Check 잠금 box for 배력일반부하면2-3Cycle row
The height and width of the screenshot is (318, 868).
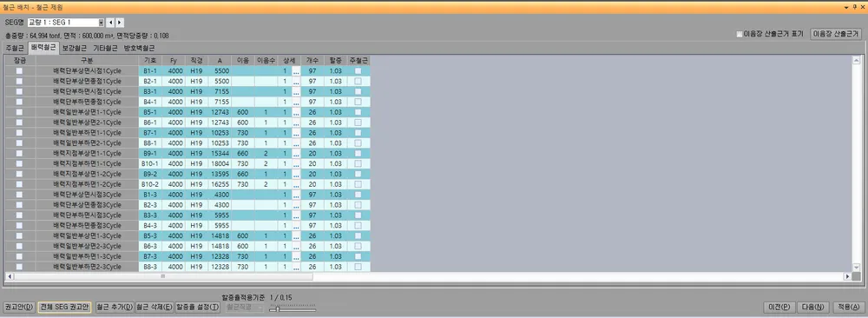19,267
